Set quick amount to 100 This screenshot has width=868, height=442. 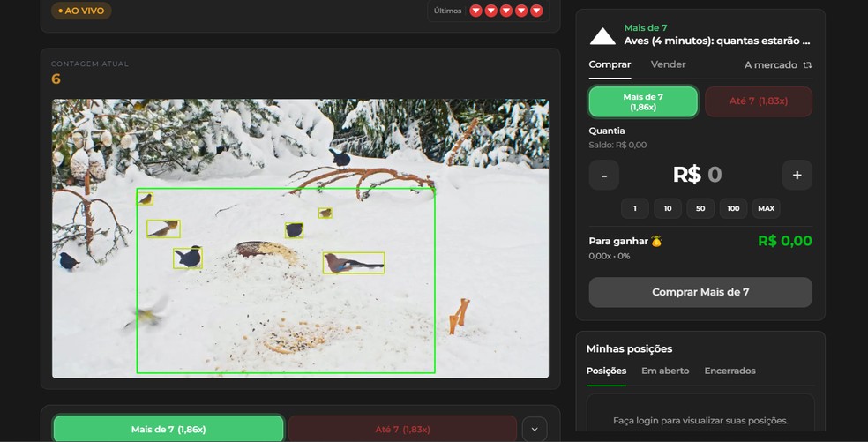pyautogui.click(x=733, y=208)
